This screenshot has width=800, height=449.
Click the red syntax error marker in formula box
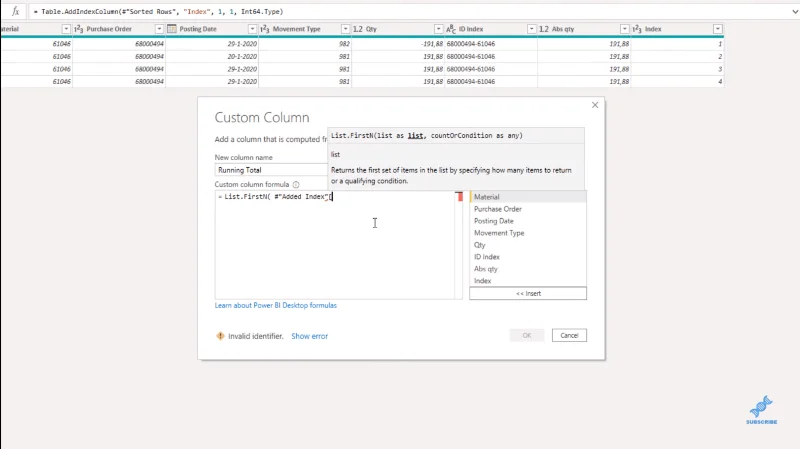460,196
